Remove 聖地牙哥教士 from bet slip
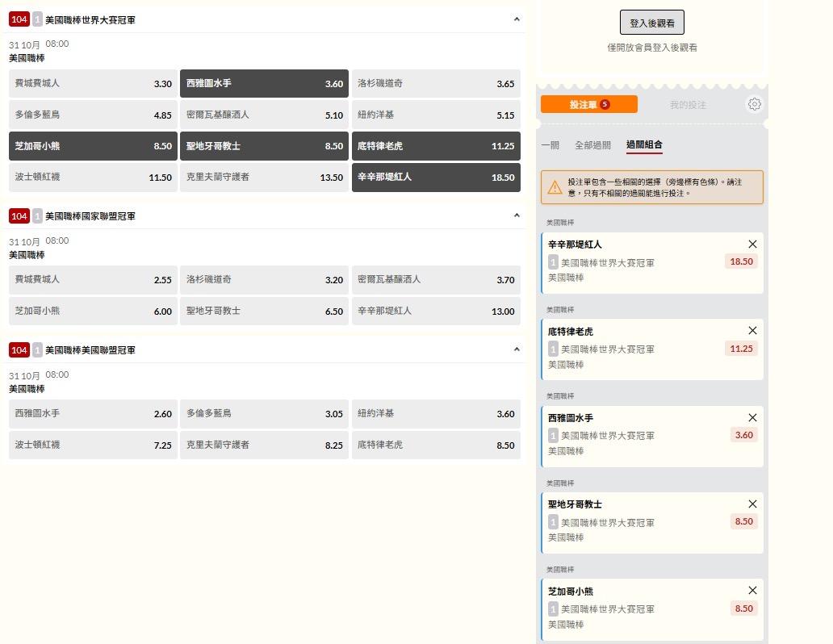Screen dimensions: 833x644 (753, 504)
